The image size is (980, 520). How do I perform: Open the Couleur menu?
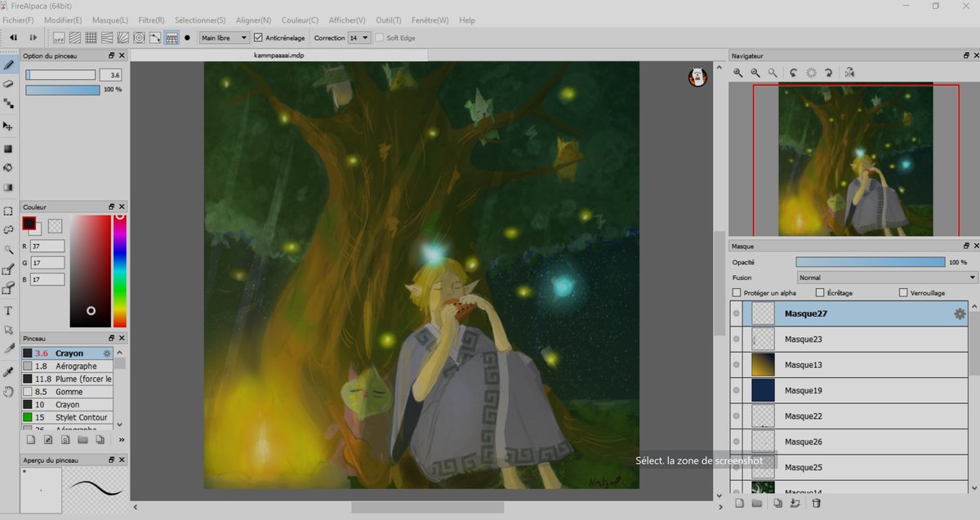click(x=300, y=20)
